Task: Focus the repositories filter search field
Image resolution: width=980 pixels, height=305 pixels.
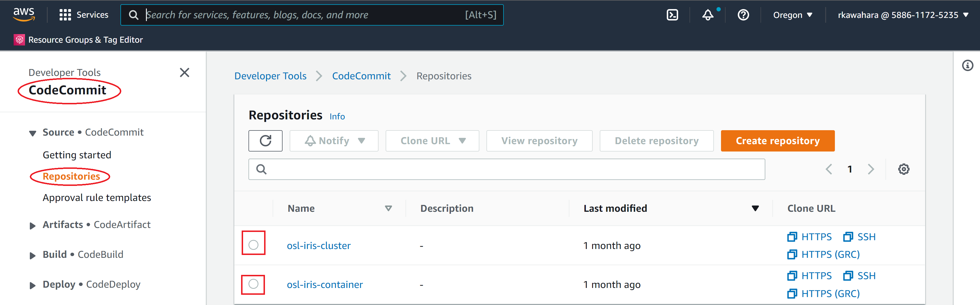Action: [507, 169]
